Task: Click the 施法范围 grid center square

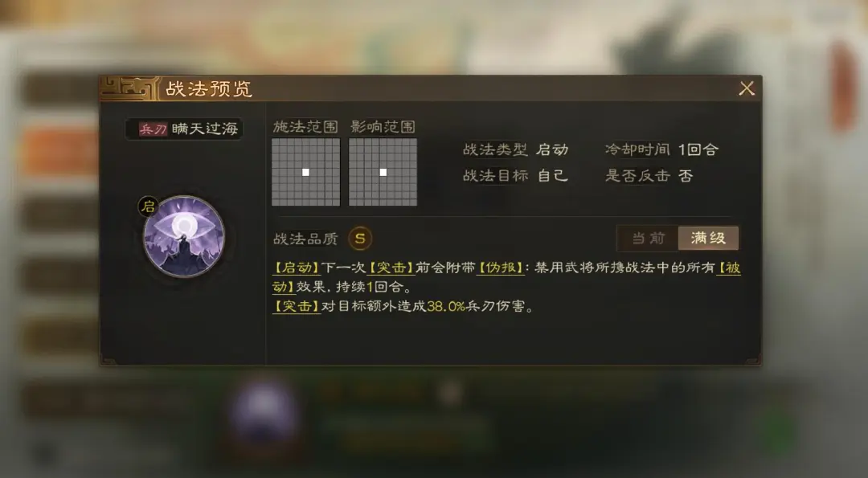Action: click(305, 172)
